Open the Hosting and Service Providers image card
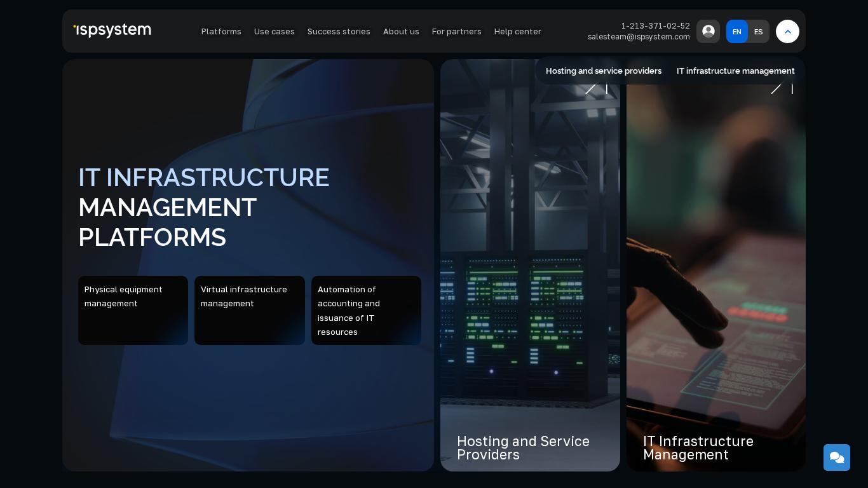 pos(530,266)
